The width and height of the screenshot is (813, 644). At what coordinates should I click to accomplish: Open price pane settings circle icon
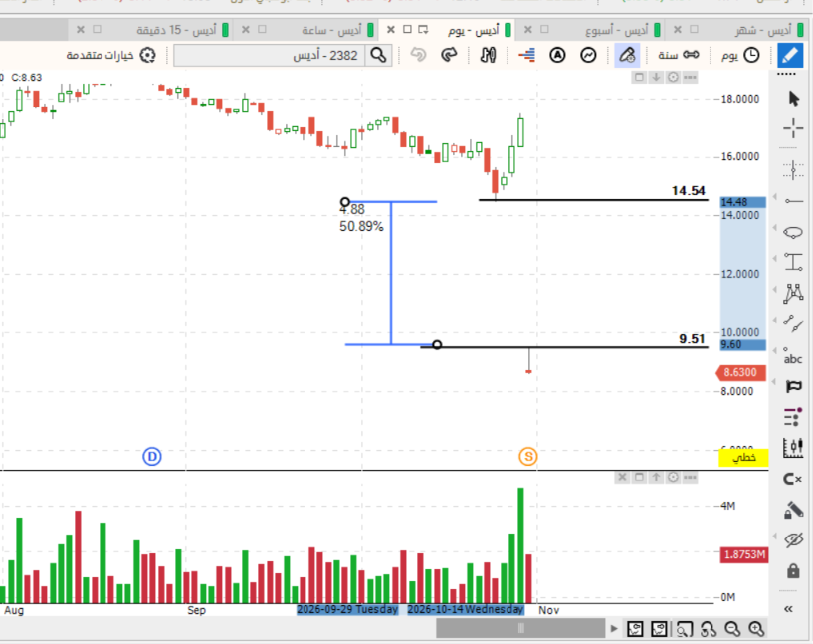pos(673,78)
